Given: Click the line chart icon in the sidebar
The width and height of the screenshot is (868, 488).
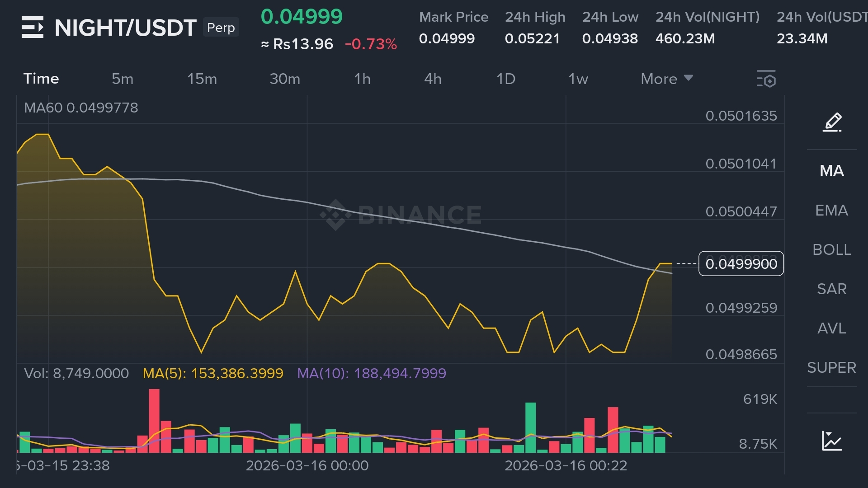Looking at the screenshot, I should [x=832, y=441].
